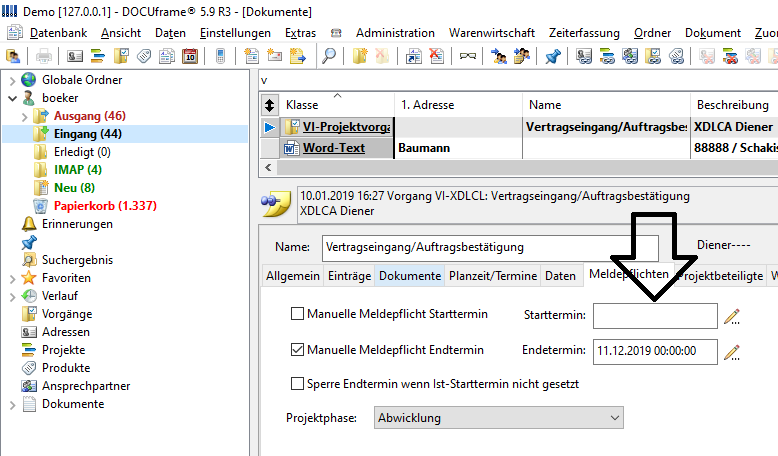The height and width of the screenshot is (456, 778).
Task: Open the Ansicht menu
Action: click(x=121, y=33)
